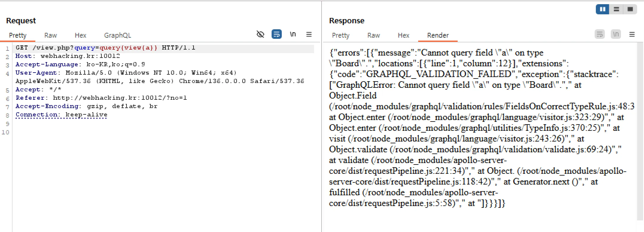Click the User-Agent header line
Image resolution: width=644 pixels, height=232 pixels.
pyautogui.click(x=160, y=77)
